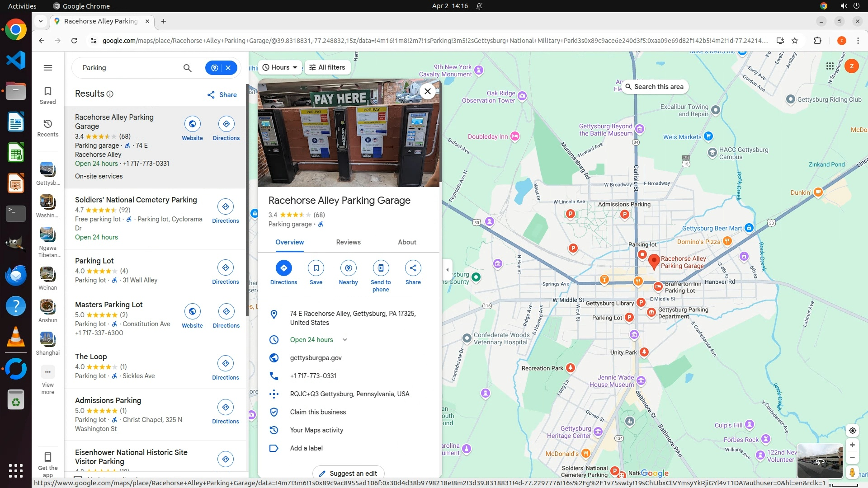Click the Nearby search icon
Viewport: 868px width, 488px height.
click(x=348, y=268)
